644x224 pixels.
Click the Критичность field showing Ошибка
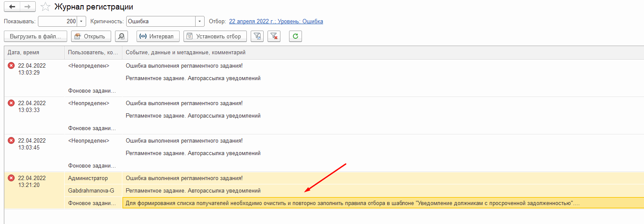(161, 21)
